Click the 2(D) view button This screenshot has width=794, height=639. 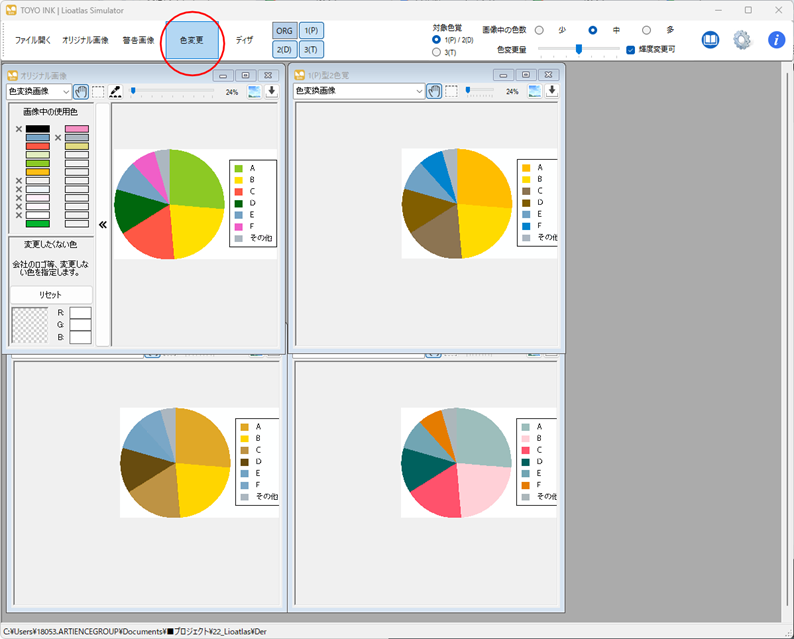(x=283, y=49)
